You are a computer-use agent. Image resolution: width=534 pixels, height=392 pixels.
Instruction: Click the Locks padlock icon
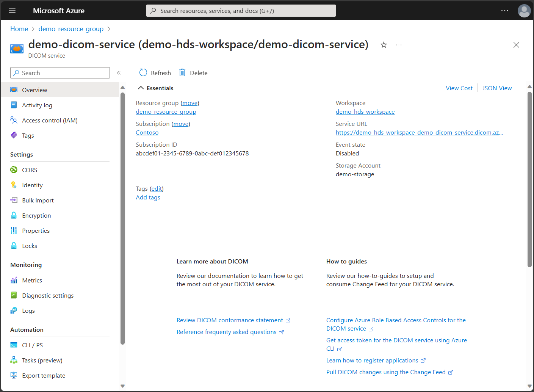tap(14, 245)
